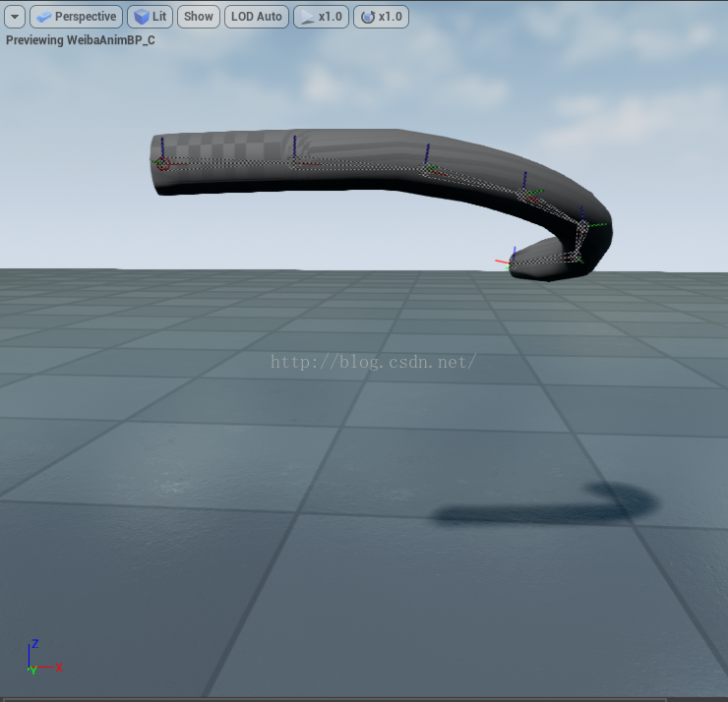Open the LOD Auto menu
This screenshot has height=702, width=728.
257,17
